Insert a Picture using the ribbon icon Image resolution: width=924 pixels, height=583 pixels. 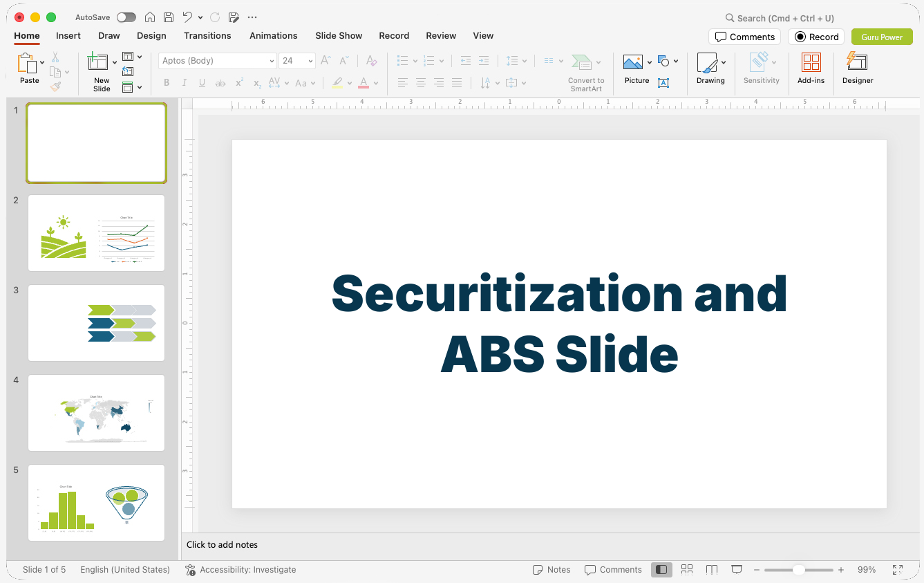633,62
